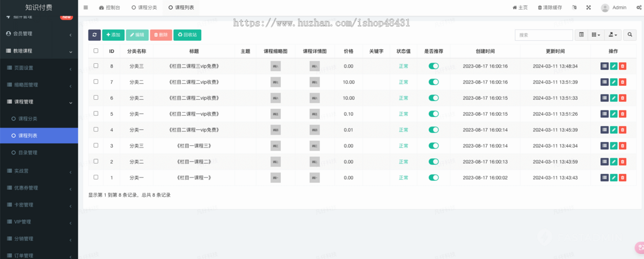This screenshot has width=644, height=259.
Task: Click the edit pencil icon for row ID 7
Action: pos(613,82)
